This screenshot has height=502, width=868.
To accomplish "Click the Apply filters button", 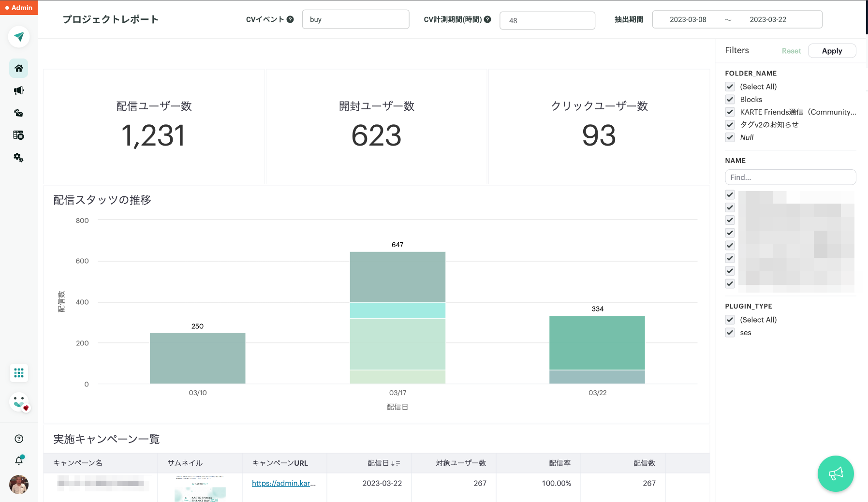I will tap(832, 51).
